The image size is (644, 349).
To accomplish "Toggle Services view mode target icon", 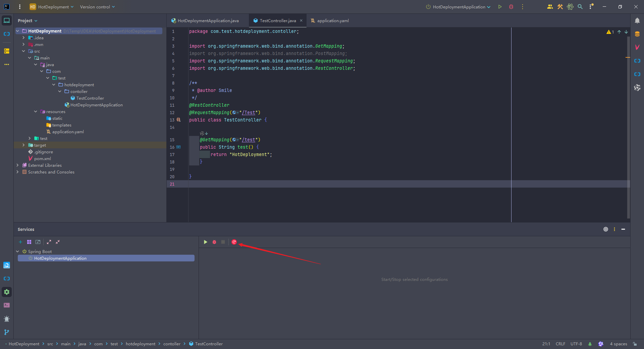I will tap(606, 229).
